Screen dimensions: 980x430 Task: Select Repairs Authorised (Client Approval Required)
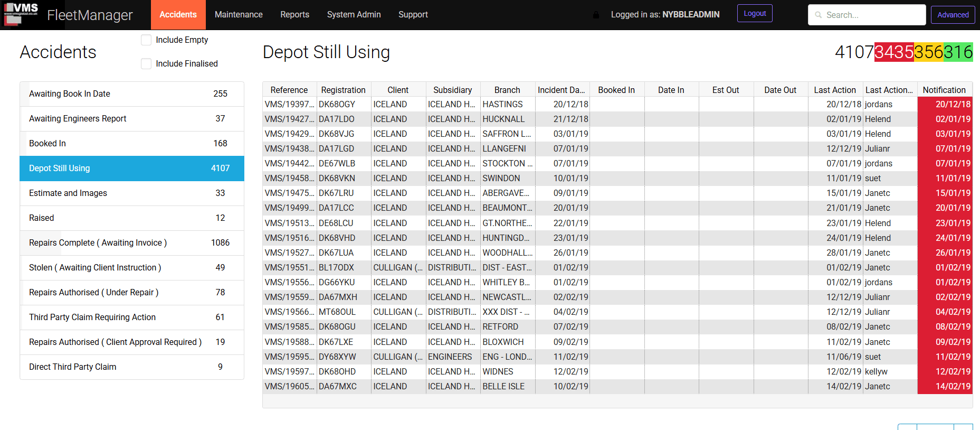click(x=132, y=342)
